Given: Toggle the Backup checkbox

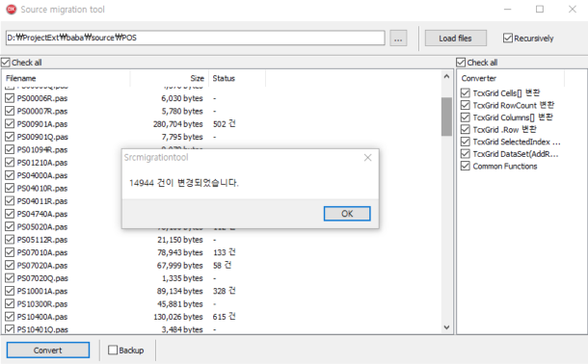Looking at the screenshot, I should pos(113,350).
